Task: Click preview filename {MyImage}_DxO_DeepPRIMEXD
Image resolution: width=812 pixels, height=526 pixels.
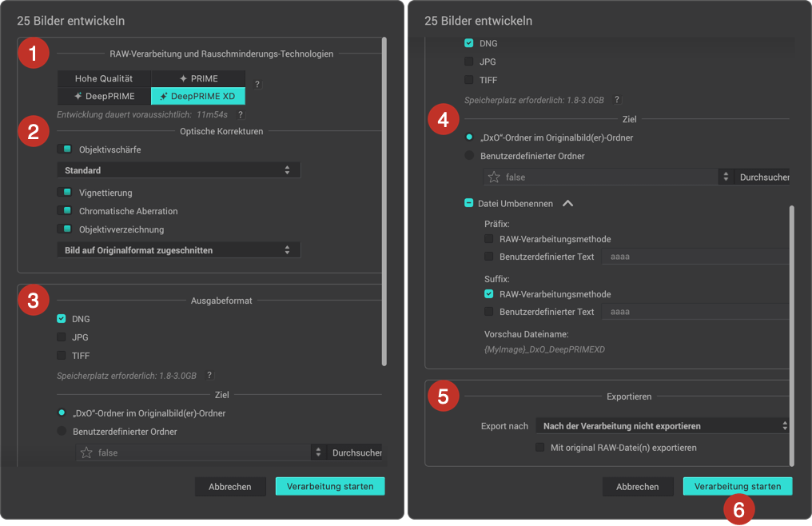Action: [544, 349]
